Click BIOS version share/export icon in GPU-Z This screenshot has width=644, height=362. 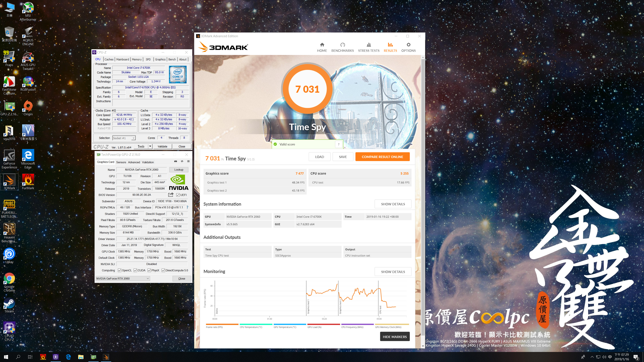click(x=171, y=195)
